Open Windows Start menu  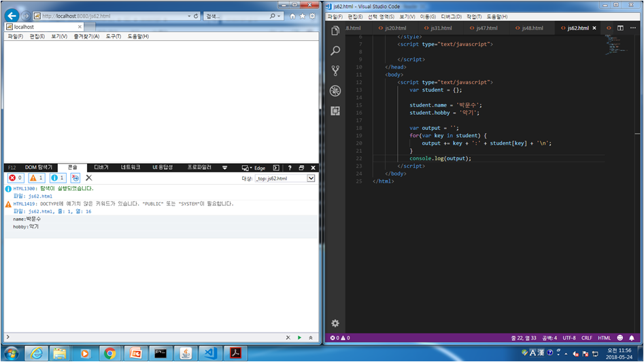[x=11, y=353]
